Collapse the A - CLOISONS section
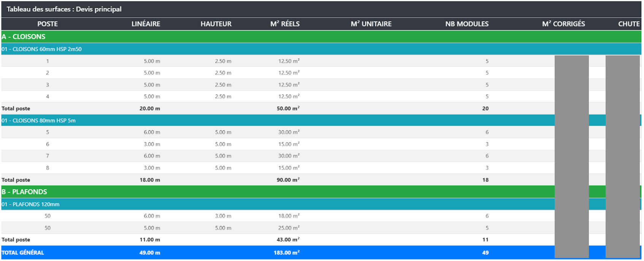 point(24,37)
